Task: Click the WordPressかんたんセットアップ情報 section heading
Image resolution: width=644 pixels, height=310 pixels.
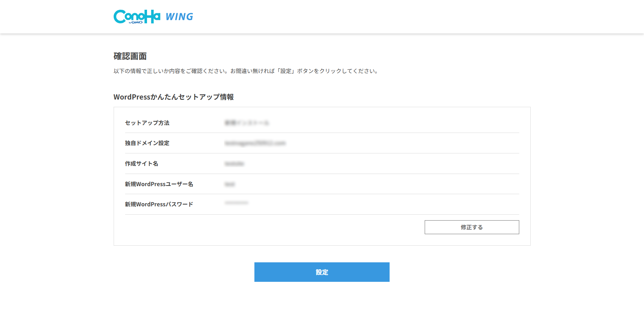Action: pyautogui.click(x=173, y=97)
